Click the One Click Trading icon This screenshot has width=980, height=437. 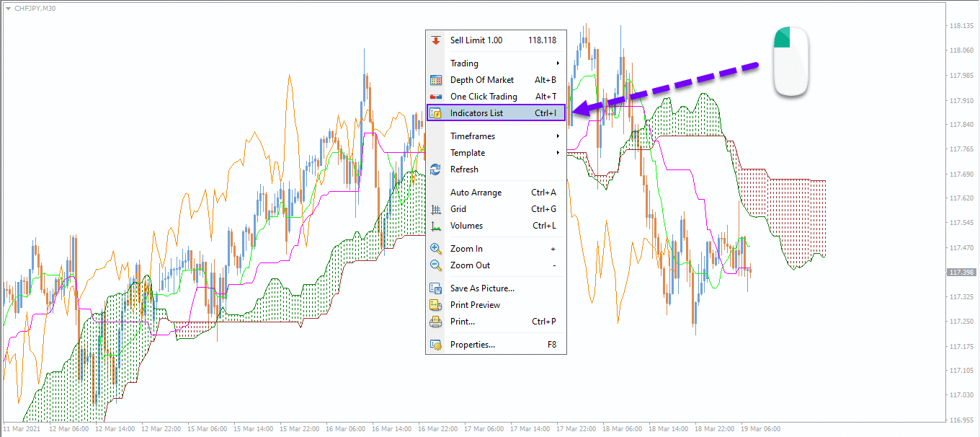(x=435, y=97)
